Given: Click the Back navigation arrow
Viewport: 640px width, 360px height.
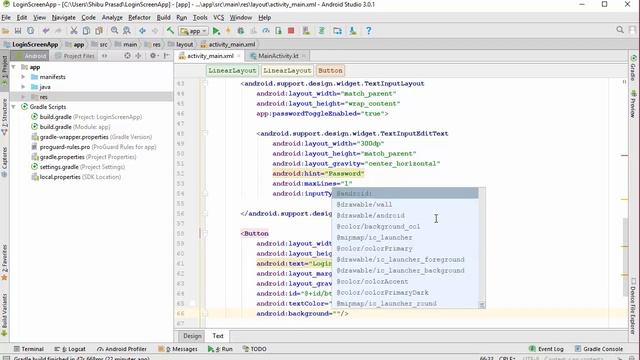Looking at the screenshot, I should (142, 31).
